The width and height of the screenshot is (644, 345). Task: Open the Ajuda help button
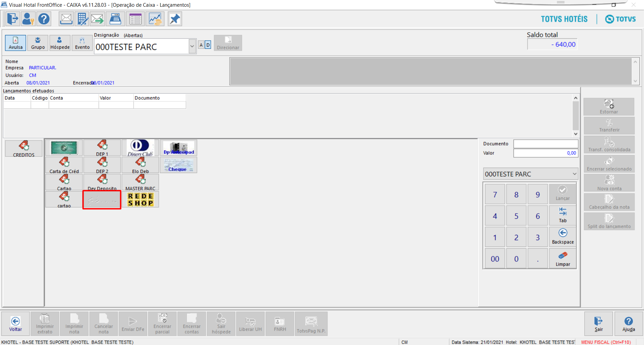pyautogui.click(x=628, y=324)
